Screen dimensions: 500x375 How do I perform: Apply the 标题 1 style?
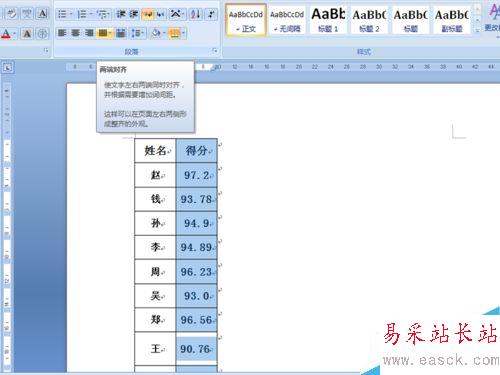click(x=328, y=20)
